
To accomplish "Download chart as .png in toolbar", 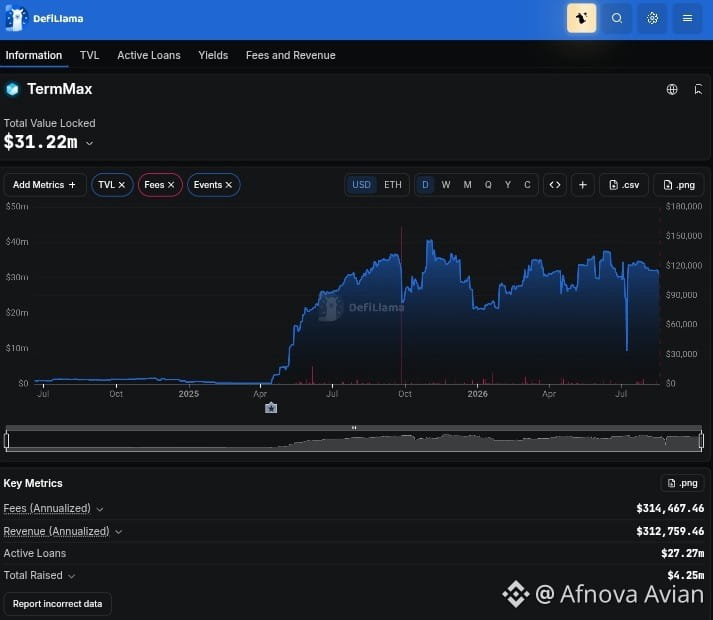I will (x=679, y=185).
